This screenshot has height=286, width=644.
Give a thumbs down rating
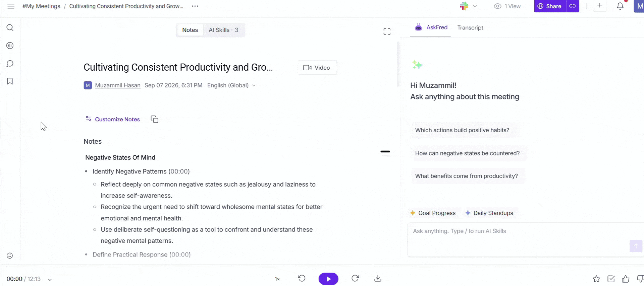tap(640, 279)
